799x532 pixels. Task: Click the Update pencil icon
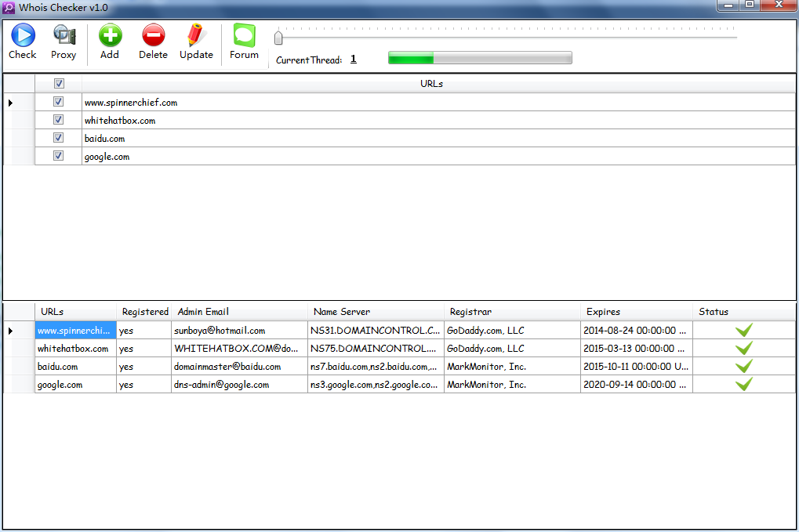tap(196, 36)
